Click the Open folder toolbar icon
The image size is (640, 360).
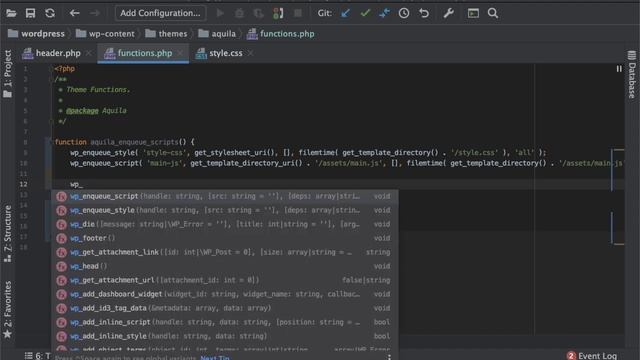click(11, 13)
